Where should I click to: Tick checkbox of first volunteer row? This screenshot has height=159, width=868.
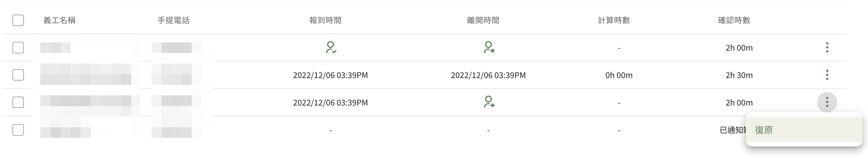pos(18,47)
